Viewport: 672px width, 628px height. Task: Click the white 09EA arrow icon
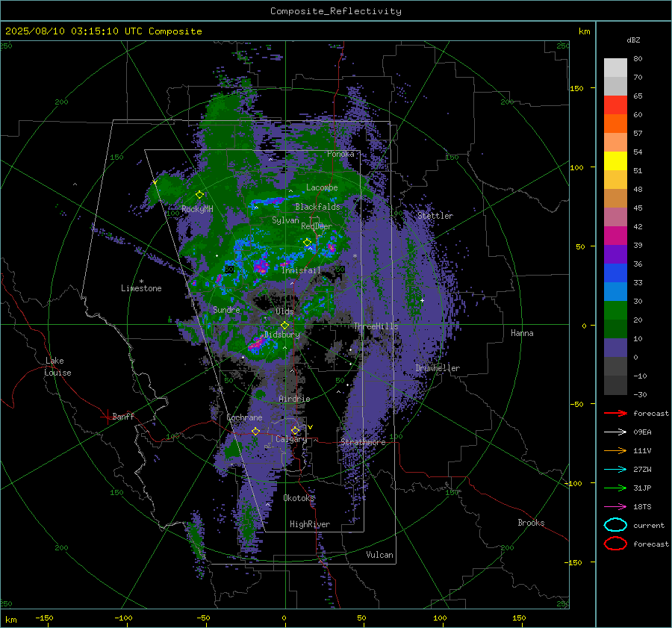[x=615, y=432]
